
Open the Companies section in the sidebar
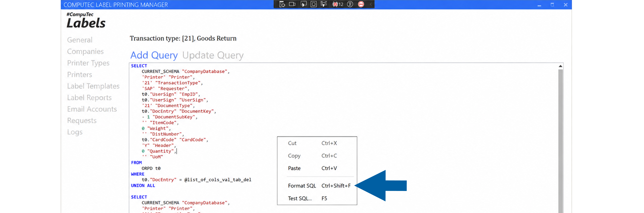pos(85,51)
